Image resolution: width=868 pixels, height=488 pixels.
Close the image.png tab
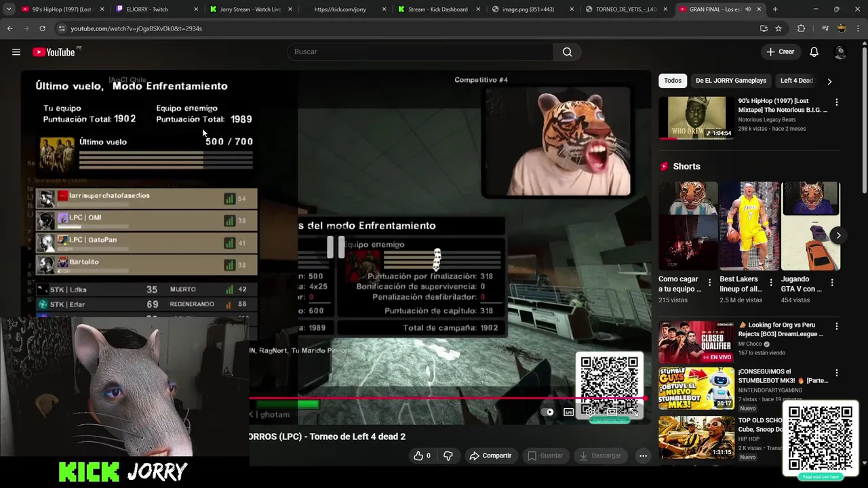[572, 9]
